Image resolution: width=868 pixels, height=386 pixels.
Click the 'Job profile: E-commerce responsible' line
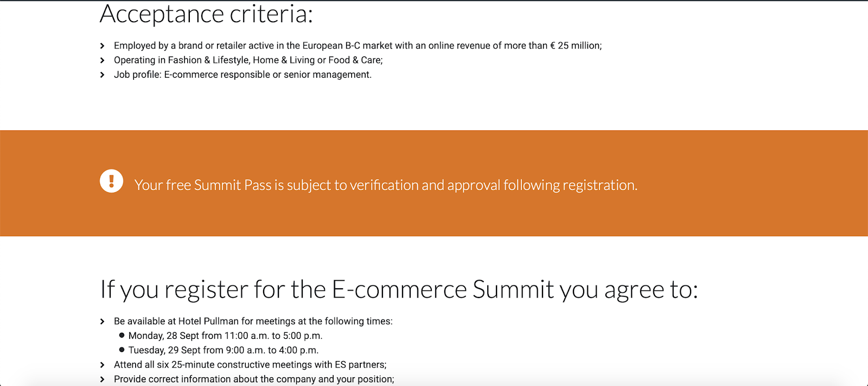pos(242,75)
